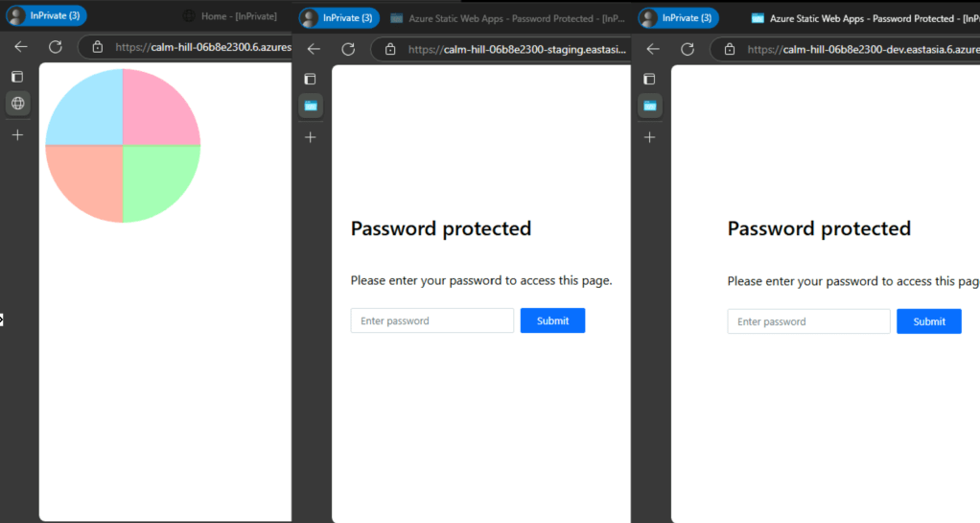Add a new tab in the Home window
The width and height of the screenshot is (980, 523).
pyautogui.click(x=17, y=135)
